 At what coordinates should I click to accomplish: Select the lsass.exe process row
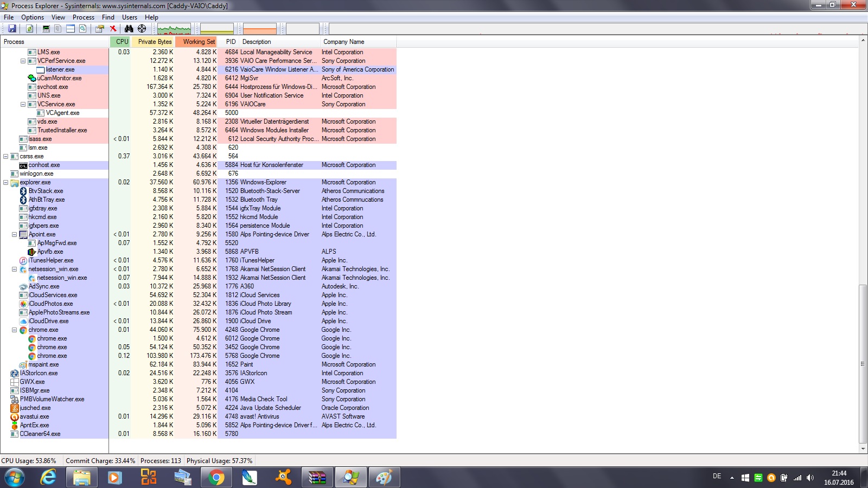coord(198,139)
